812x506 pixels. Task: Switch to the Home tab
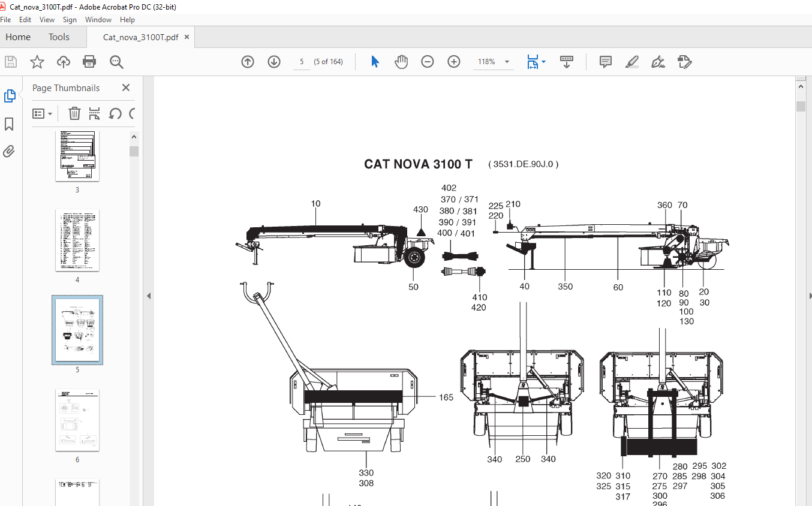18,37
